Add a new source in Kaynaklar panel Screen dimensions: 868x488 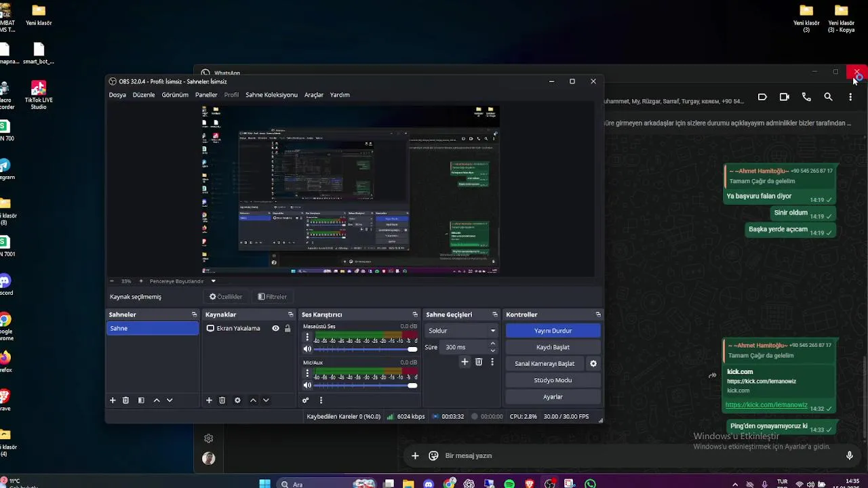[209, 401]
